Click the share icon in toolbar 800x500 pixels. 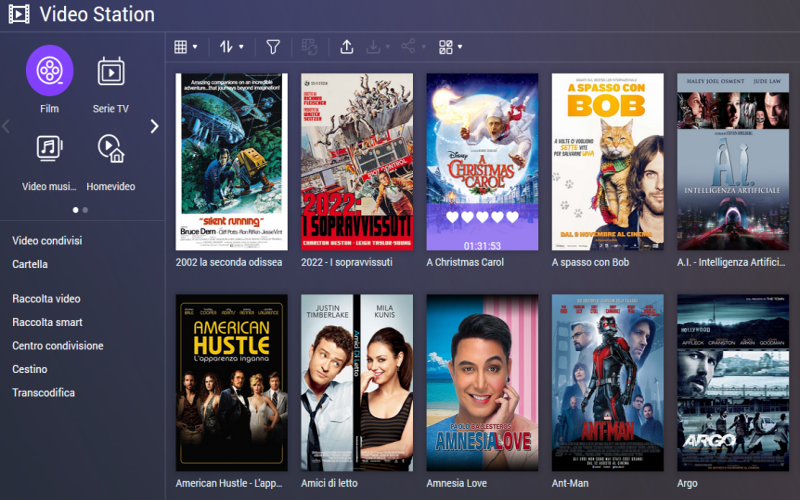pos(408,46)
